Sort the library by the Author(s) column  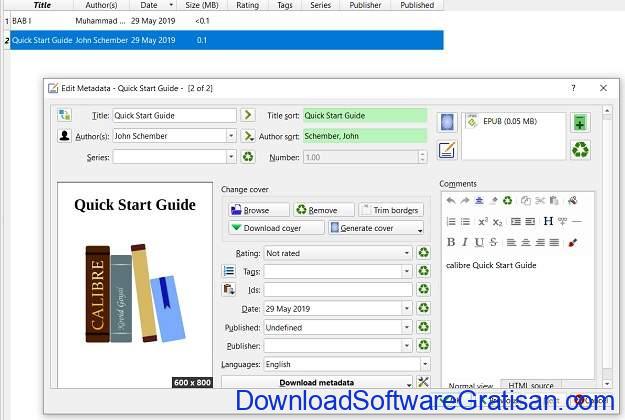[101, 5]
